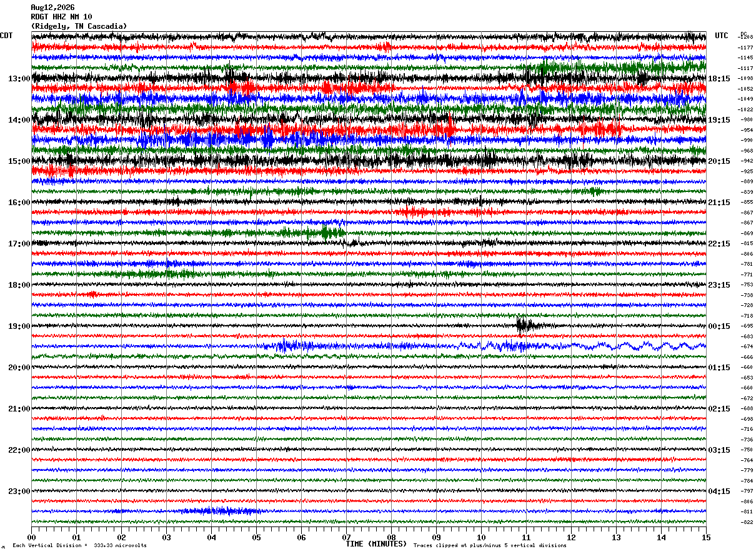
Task: Click the 01:15 UTC time label
Action: (719, 368)
